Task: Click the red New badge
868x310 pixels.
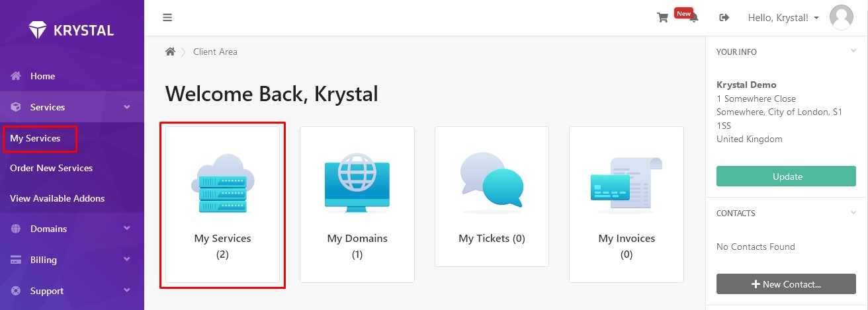Action: point(683,13)
